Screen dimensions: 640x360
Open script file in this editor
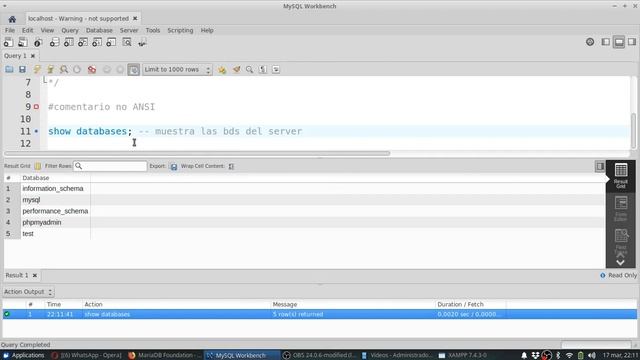(x=9, y=69)
